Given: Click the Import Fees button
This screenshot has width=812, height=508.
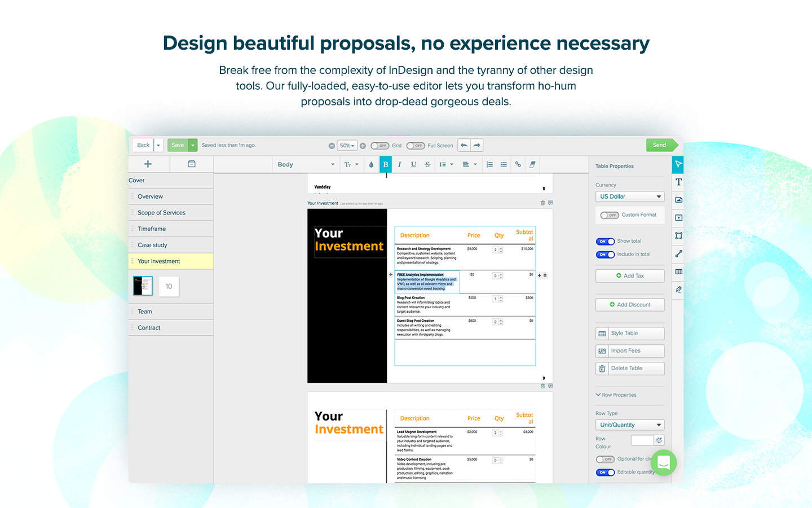Looking at the screenshot, I should coord(630,351).
